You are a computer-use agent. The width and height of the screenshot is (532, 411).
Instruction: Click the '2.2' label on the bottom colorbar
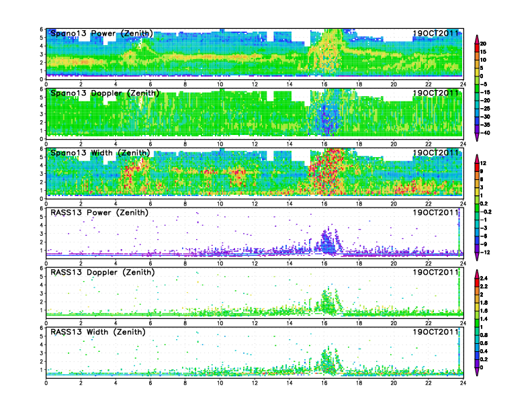[x=484, y=287]
